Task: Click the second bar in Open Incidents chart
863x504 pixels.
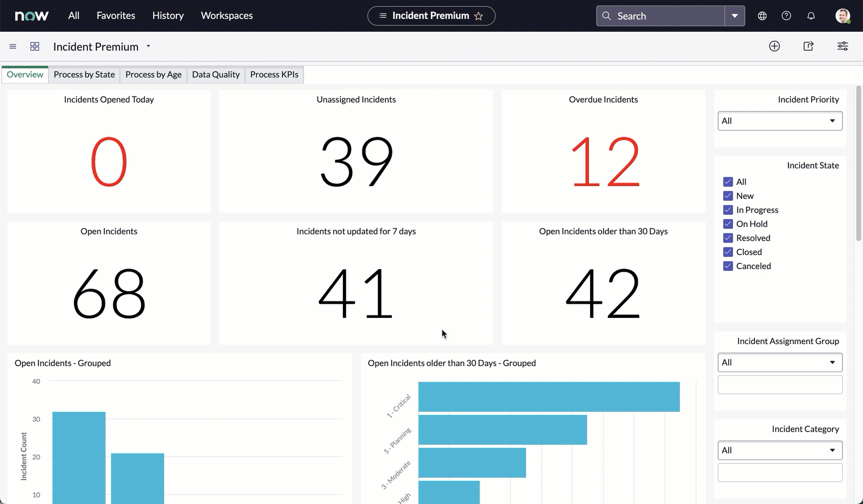Action: pos(137,478)
